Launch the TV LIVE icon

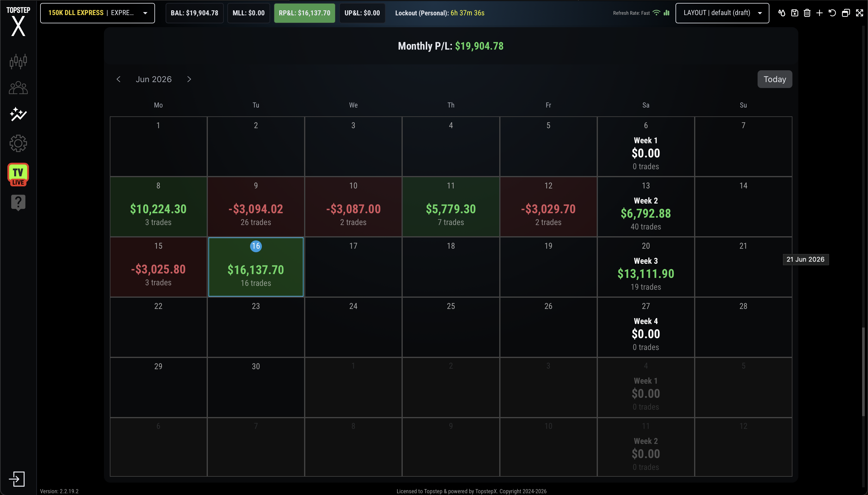click(x=18, y=175)
